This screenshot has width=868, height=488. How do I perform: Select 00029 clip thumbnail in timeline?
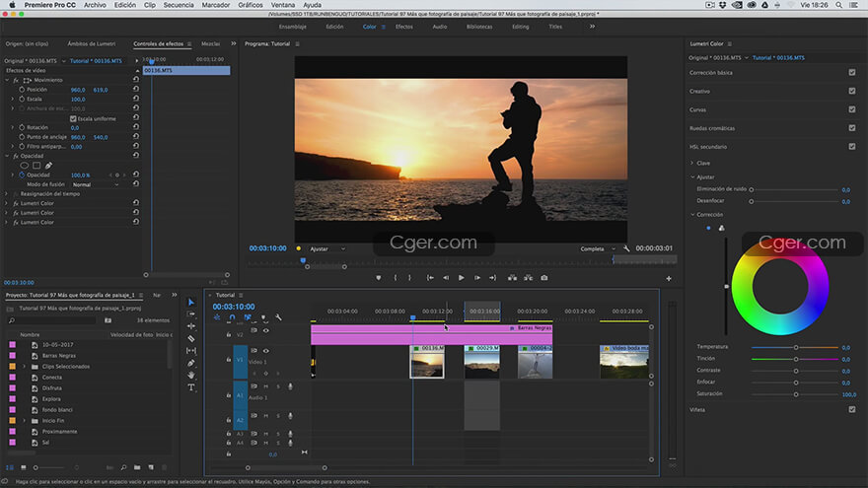click(481, 365)
